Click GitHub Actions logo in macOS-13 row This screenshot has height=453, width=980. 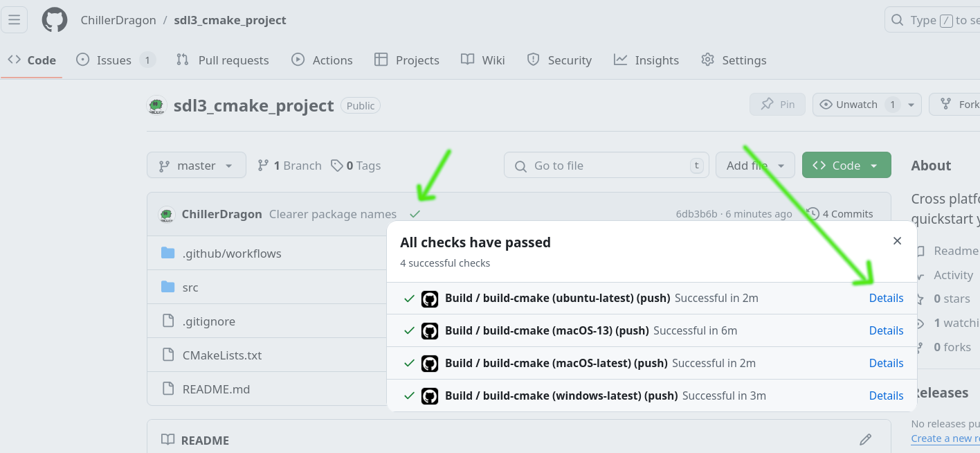coord(430,331)
